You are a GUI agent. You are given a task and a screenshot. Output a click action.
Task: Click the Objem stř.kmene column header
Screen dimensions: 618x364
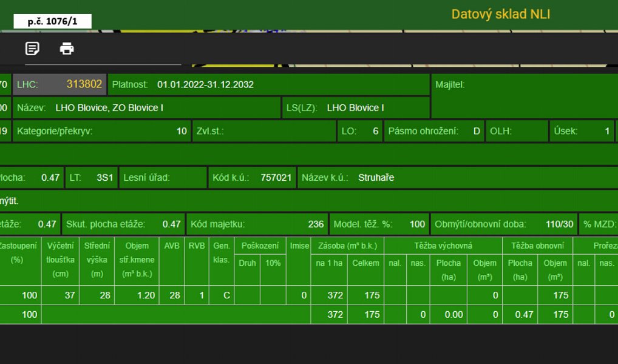pos(137,260)
